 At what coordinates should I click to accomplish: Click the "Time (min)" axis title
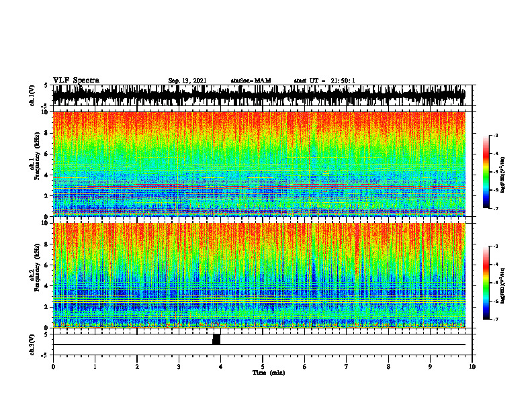(x=269, y=373)
